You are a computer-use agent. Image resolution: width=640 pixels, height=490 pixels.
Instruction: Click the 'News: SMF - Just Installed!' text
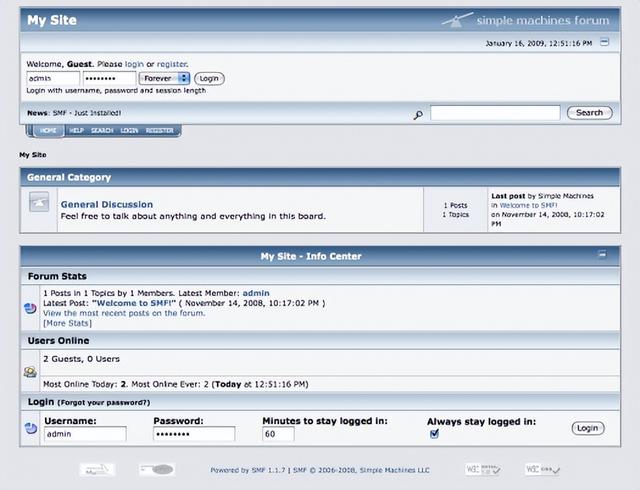(74, 113)
